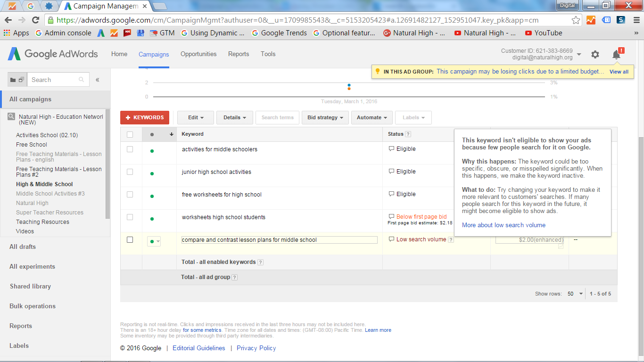Toggle select-all keywords checkbox in header

[x=130, y=134]
